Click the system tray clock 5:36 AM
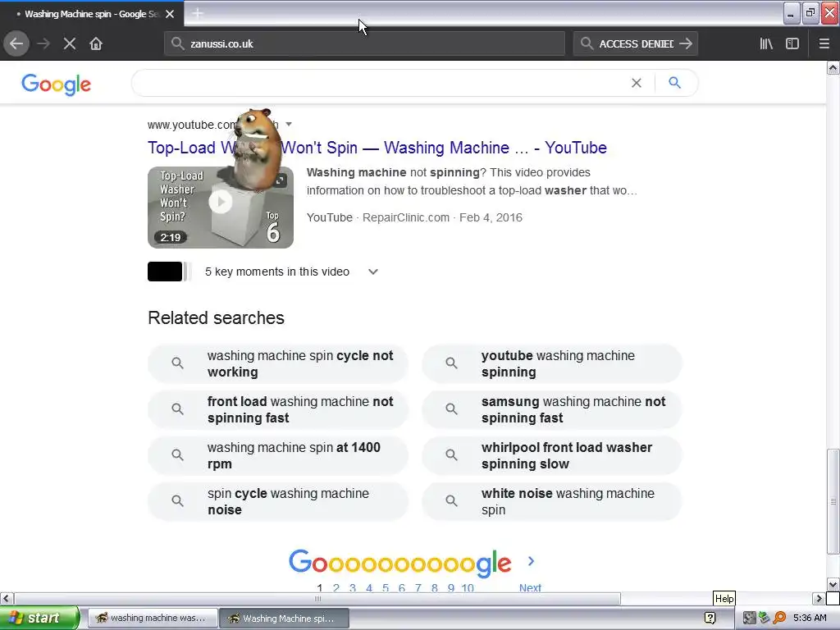 click(810, 618)
